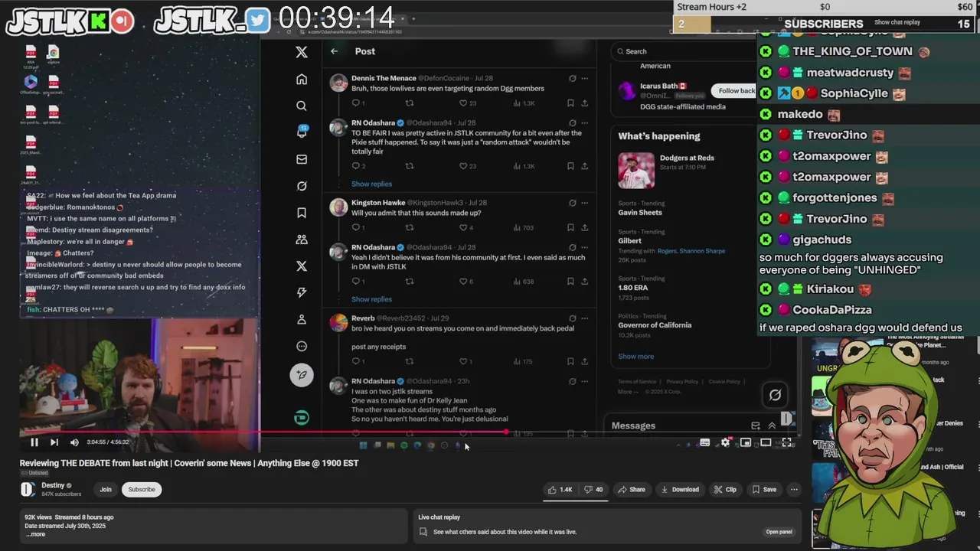Open the X Home icon in sidebar
The image size is (980, 551).
click(x=302, y=80)
